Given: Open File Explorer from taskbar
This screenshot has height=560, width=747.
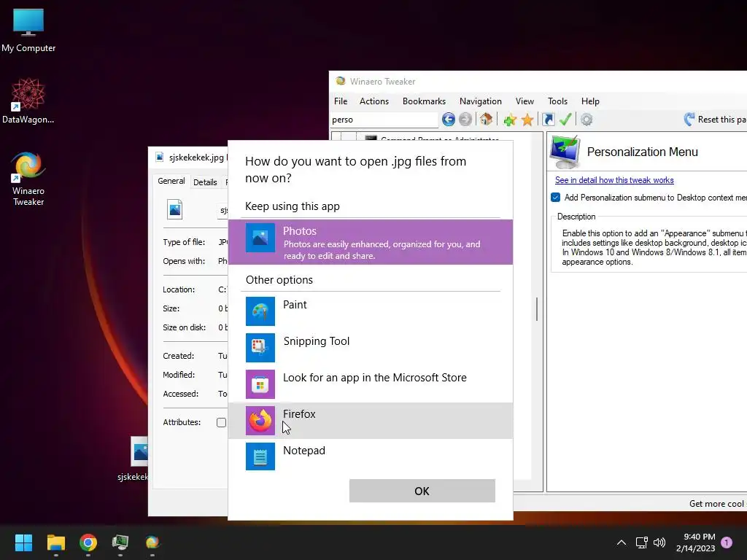Looking at the screenshot, I should tap(55, 542).
